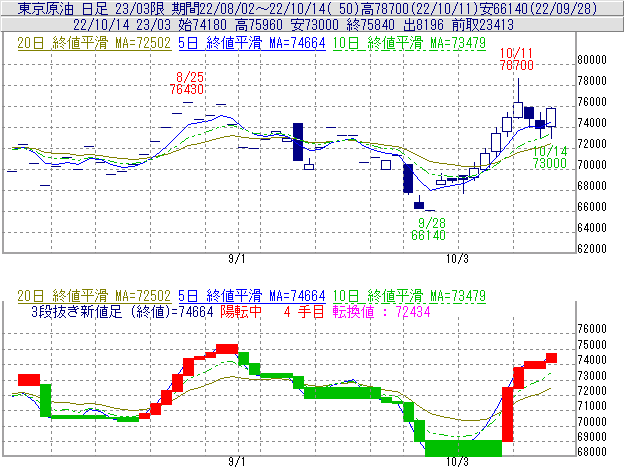This screenshot has width=624, height=475.
Task: Click the closing price 終75840 in header
Action: (370, 25)
